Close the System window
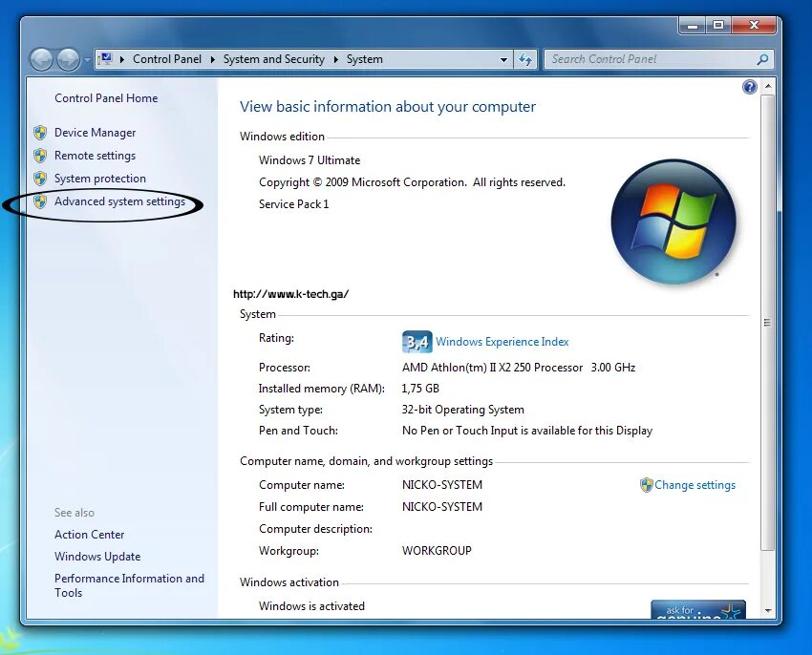 pos(754,26)
